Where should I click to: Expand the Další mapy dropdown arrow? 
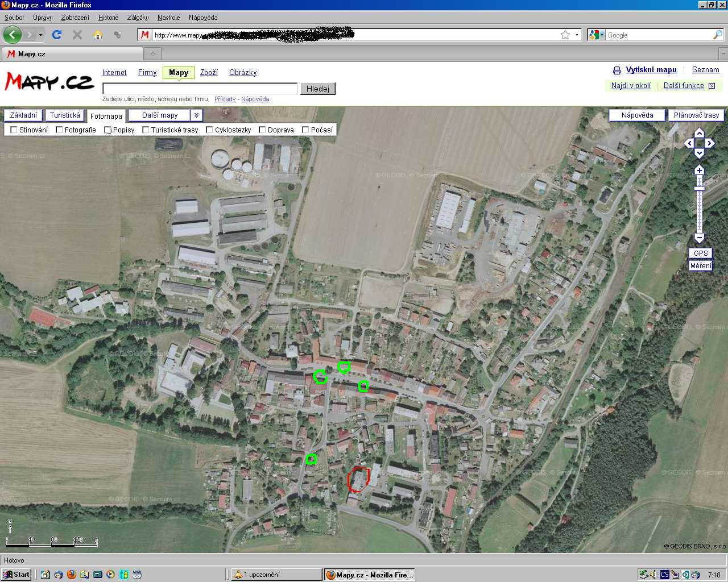pos(196,115)
